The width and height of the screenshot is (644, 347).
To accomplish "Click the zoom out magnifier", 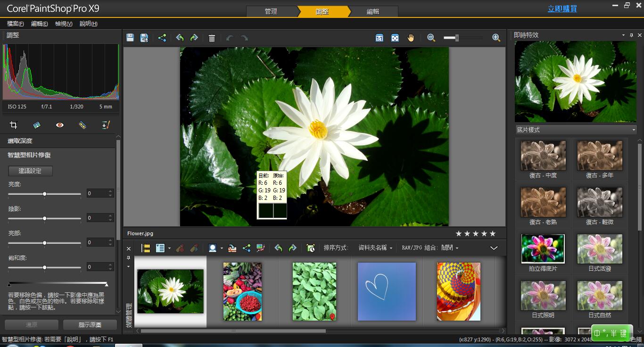I will [x=431, y=38].
